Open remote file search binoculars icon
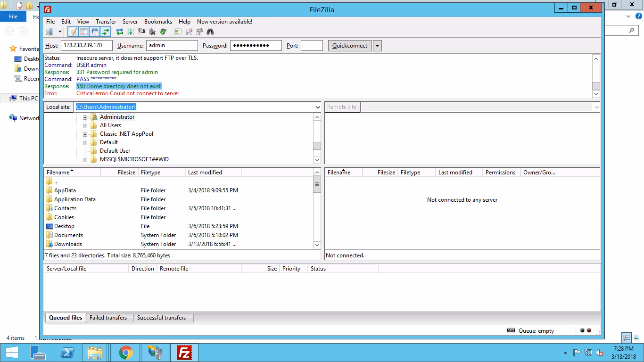This screenshot has height=362, width=644. [x=210, y=32]
